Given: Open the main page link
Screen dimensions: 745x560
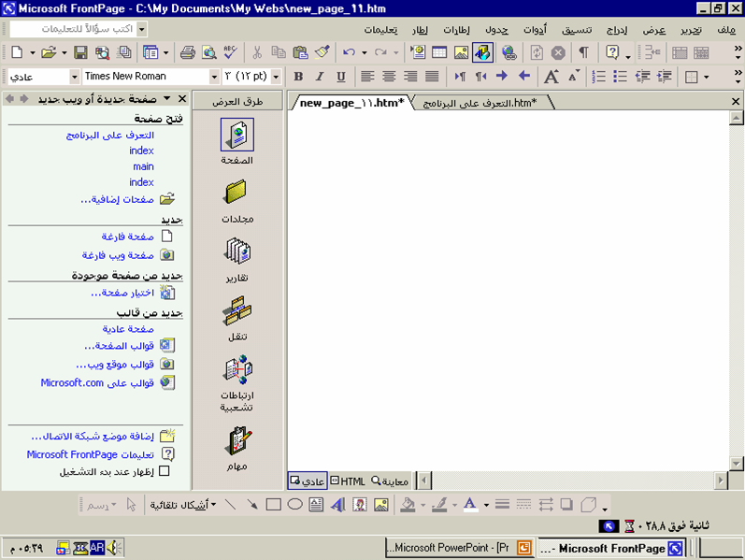Looking at the screenshot, I should coord(143,166).
